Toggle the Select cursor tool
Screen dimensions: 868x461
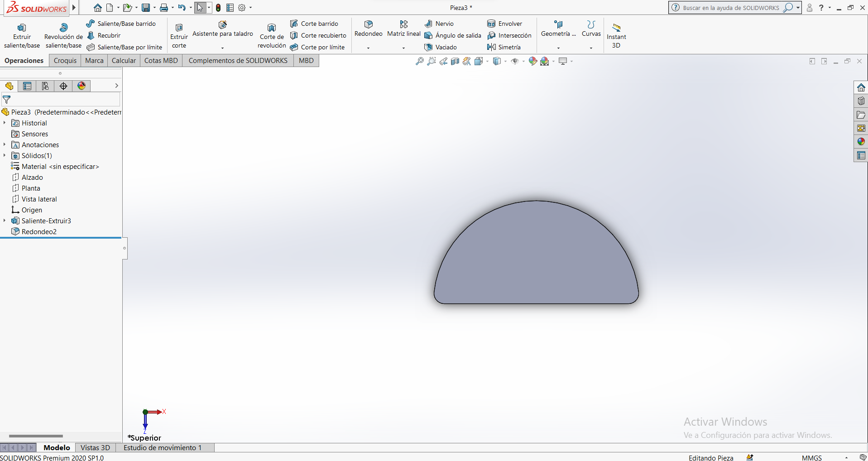[x=200, y=8]
